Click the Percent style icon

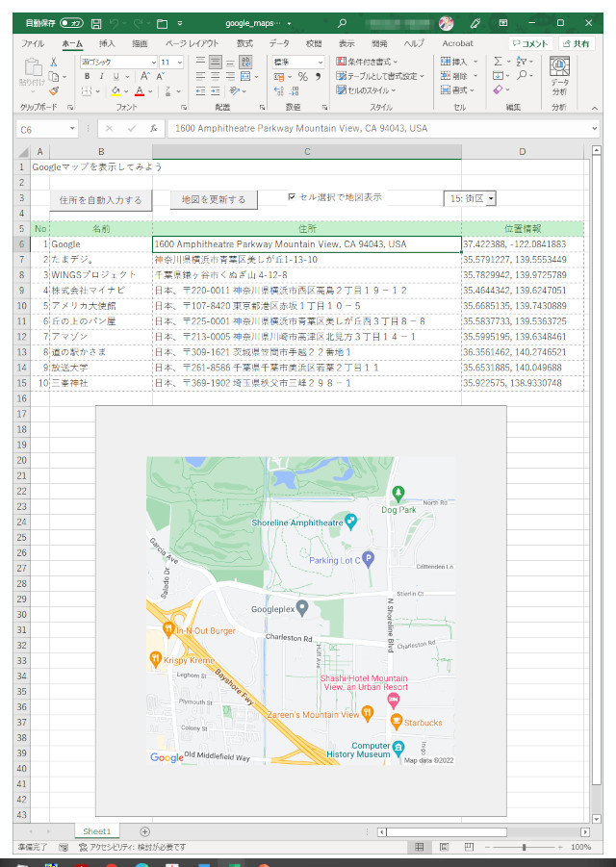coord(302,77)
